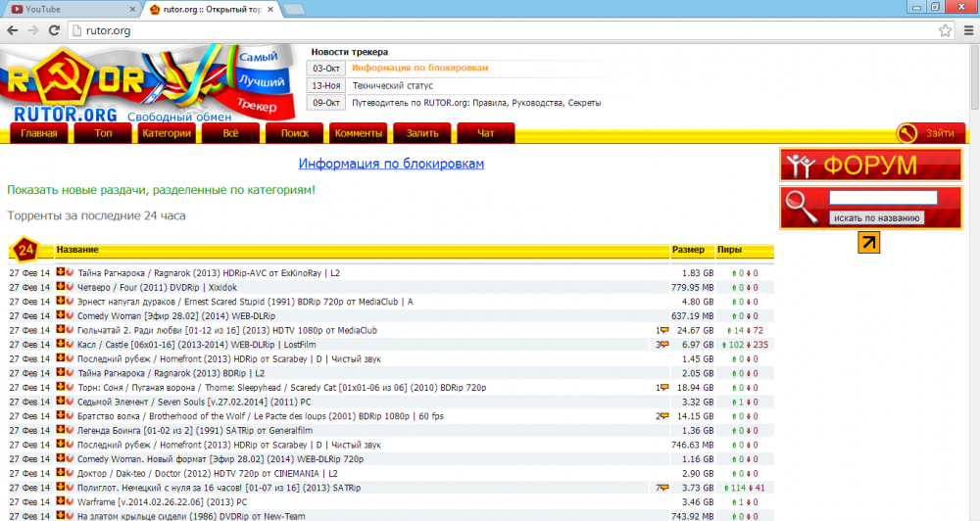The height and width of the screenshot is (521, 980).
Task: Open Тайна Рагнарока HDRip-AVC torrent link
Action: click(x=209, y=273)
